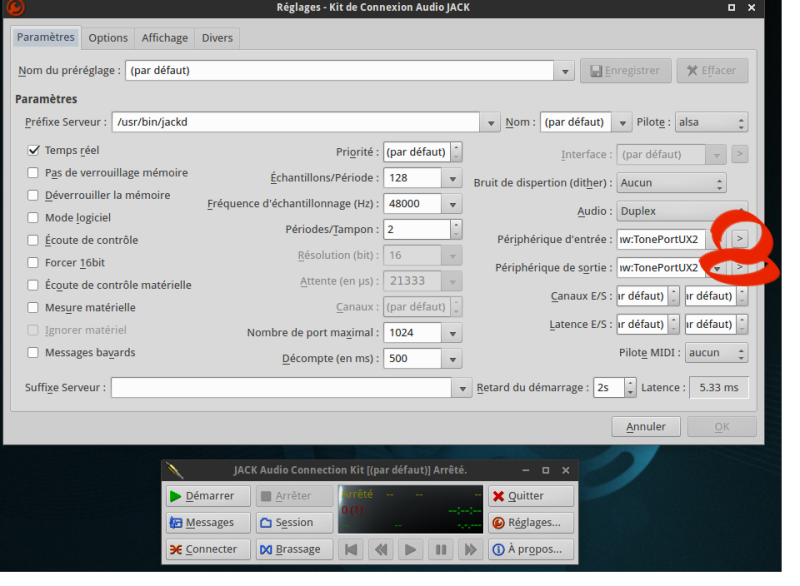
Task: Open the Audio Duplex dropdown
Action: tap(682, 211)
